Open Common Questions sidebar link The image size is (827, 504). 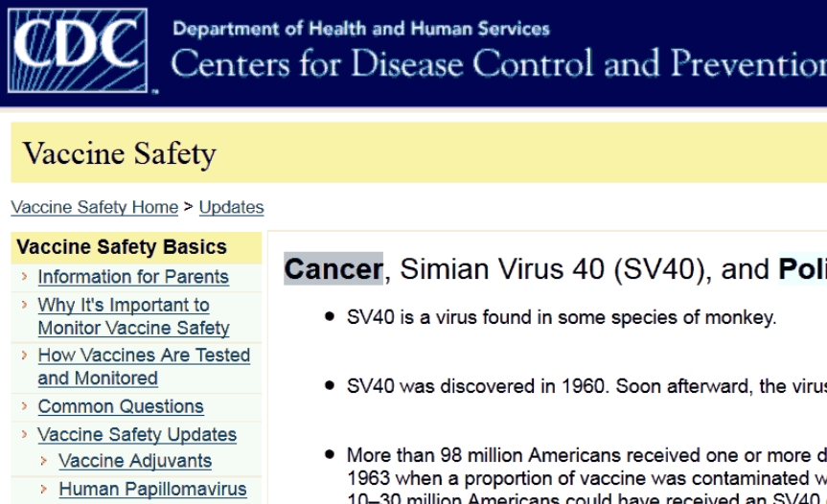[121, 406]
